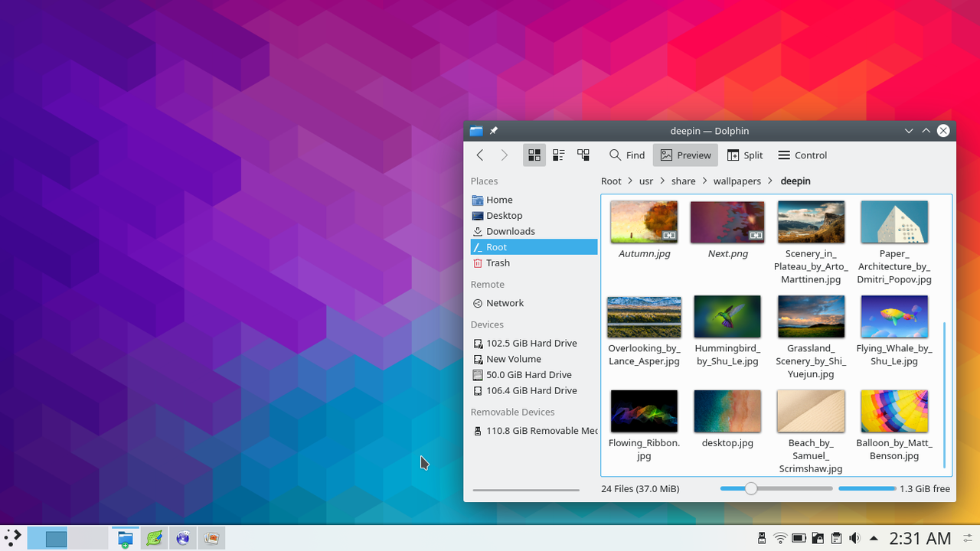Split the Dolphin view

coord(745,155)
